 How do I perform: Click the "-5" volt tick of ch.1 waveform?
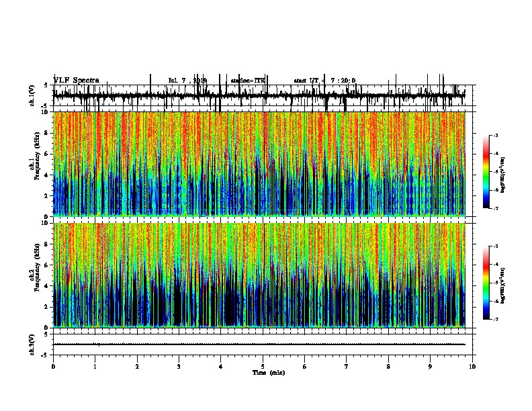pyautogui.click(x=45, y=106)
